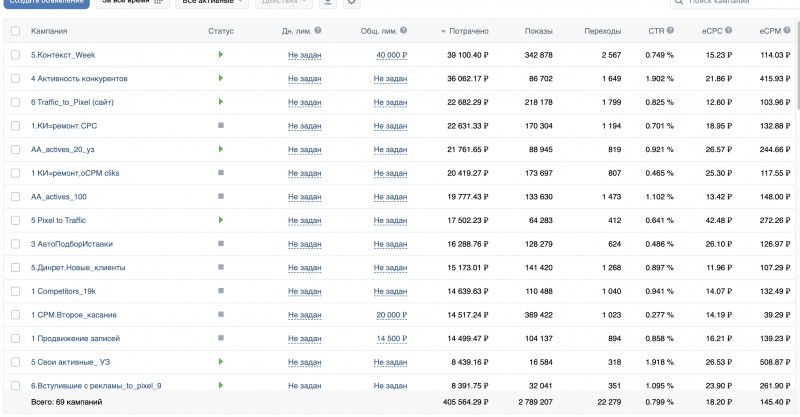Image resolution: width=800 pixels, height=417 pixels.
Task: Click the download/export icon in the toolbar
Action: click(328, 3)
